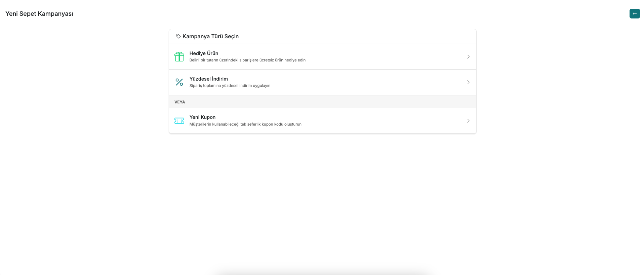644x275 pixels.
Task: Select the Hediye Ürün campaign title
Action: (x=204, y=53)
